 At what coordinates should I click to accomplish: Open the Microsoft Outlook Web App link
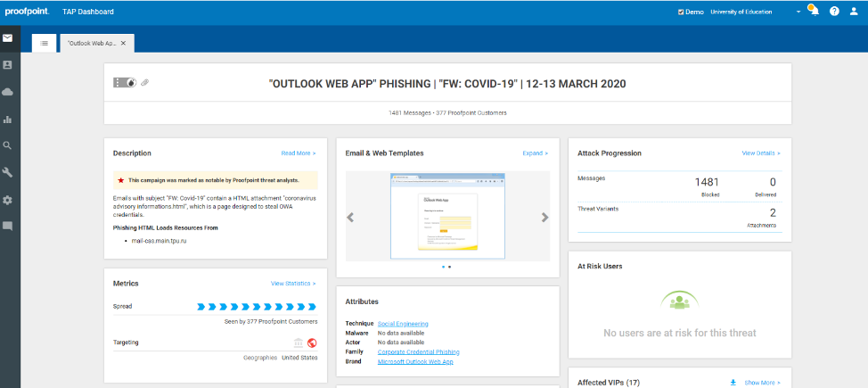point(415,361)
